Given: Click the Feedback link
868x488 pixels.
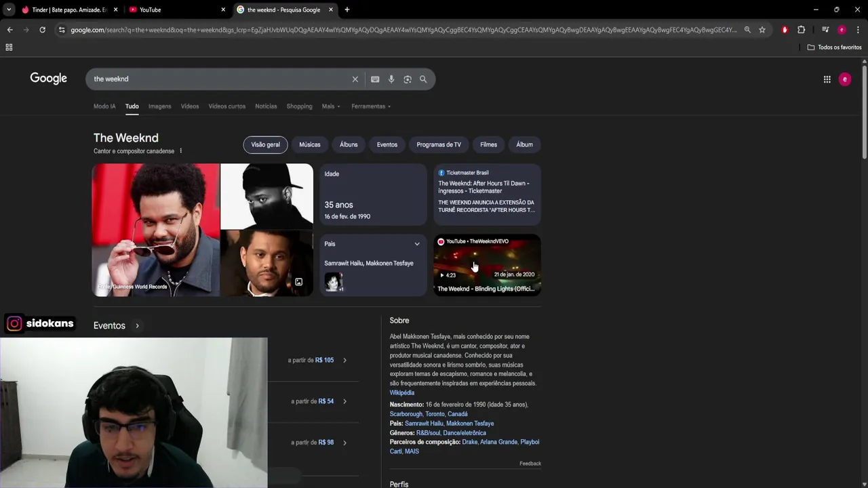Looking at the screenshot, I should click(530, 464).
